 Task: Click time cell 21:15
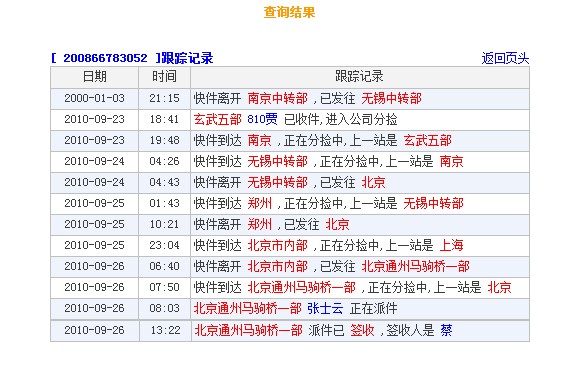coord(164,98)
